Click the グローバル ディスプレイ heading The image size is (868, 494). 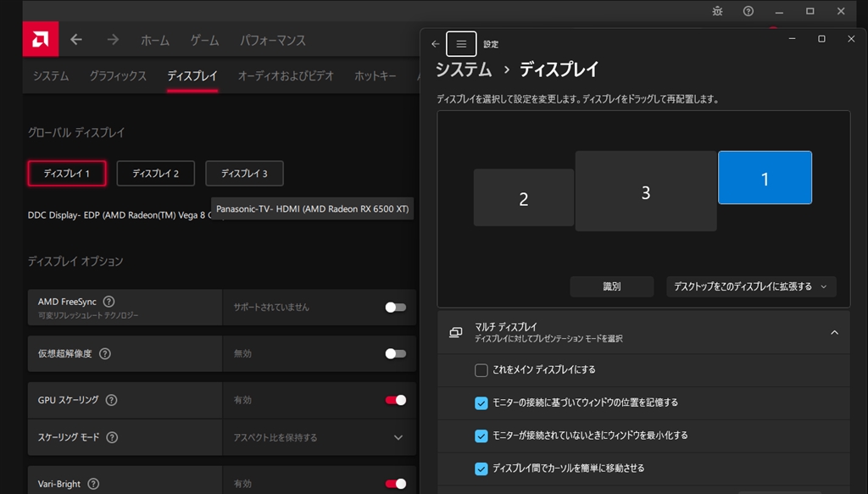(x=76, y=133)
